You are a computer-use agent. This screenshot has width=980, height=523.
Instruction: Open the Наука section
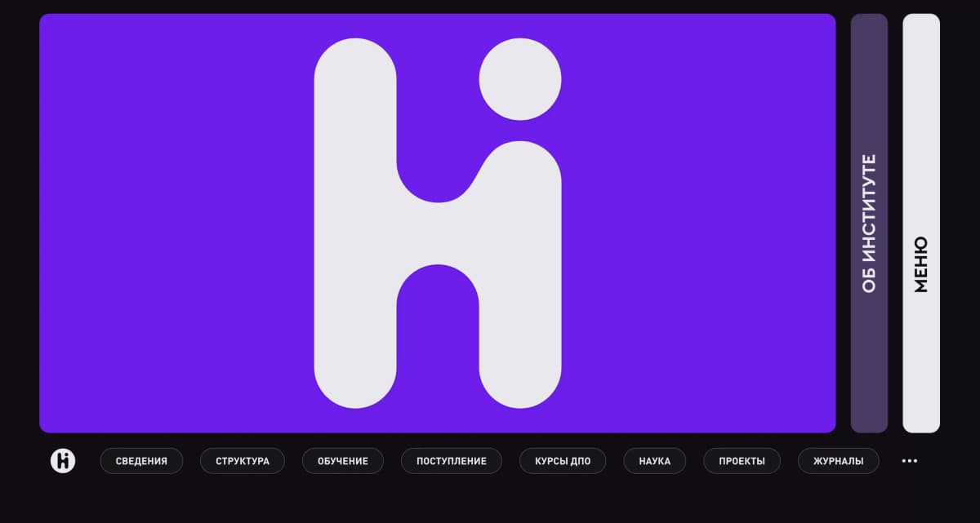tap(655, 461)
